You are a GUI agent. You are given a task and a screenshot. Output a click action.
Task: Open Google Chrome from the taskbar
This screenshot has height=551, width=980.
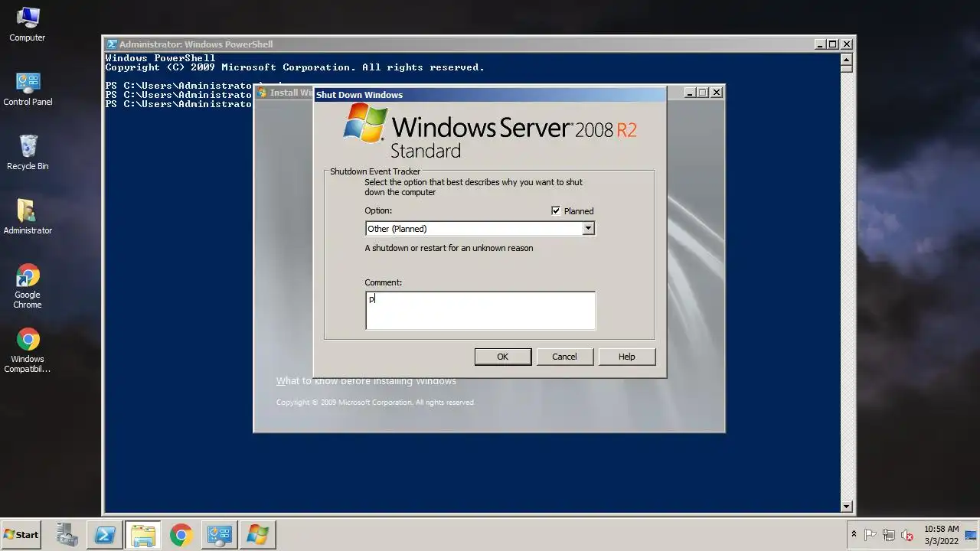click(x=181, y=535)
